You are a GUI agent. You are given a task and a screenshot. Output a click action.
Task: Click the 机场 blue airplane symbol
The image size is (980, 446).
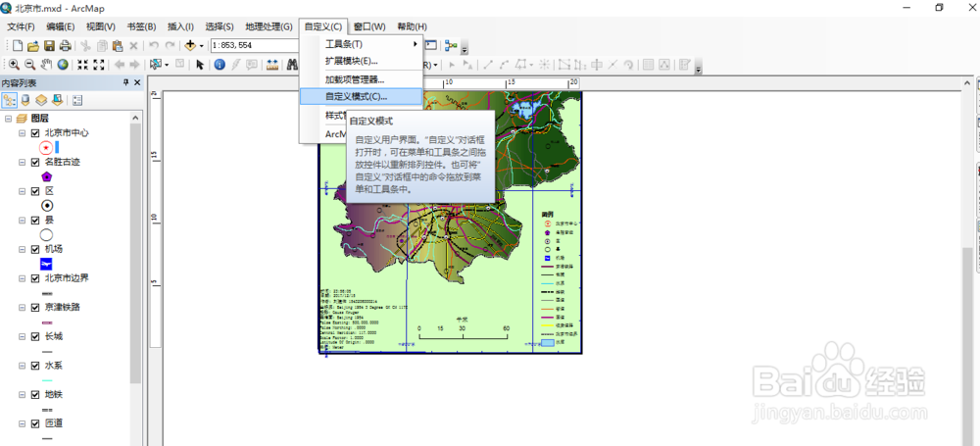[46, 264]
